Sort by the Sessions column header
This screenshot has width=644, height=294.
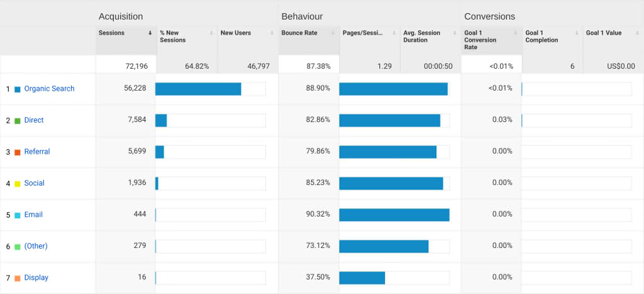point(112,33)
